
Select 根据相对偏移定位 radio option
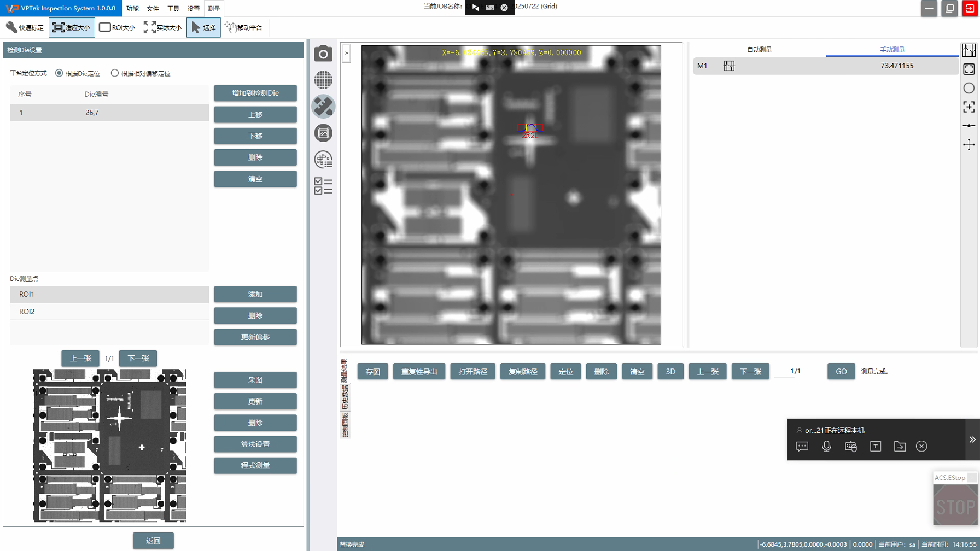115,73
